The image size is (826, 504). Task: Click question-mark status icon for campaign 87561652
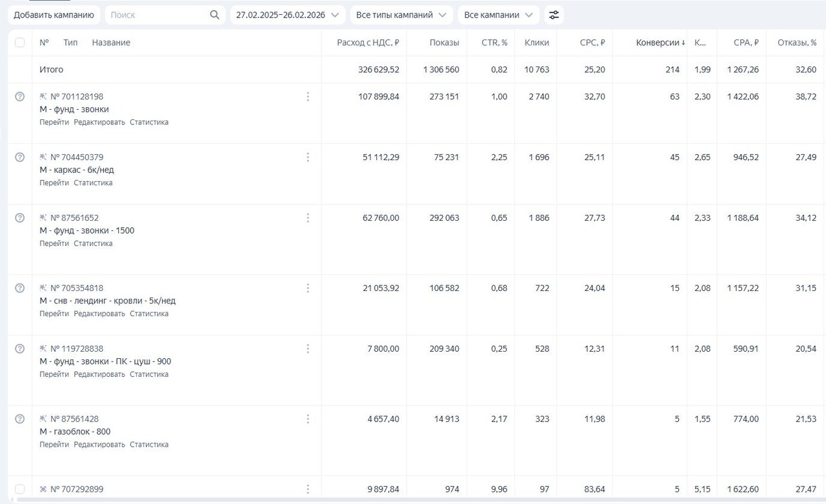19,218
